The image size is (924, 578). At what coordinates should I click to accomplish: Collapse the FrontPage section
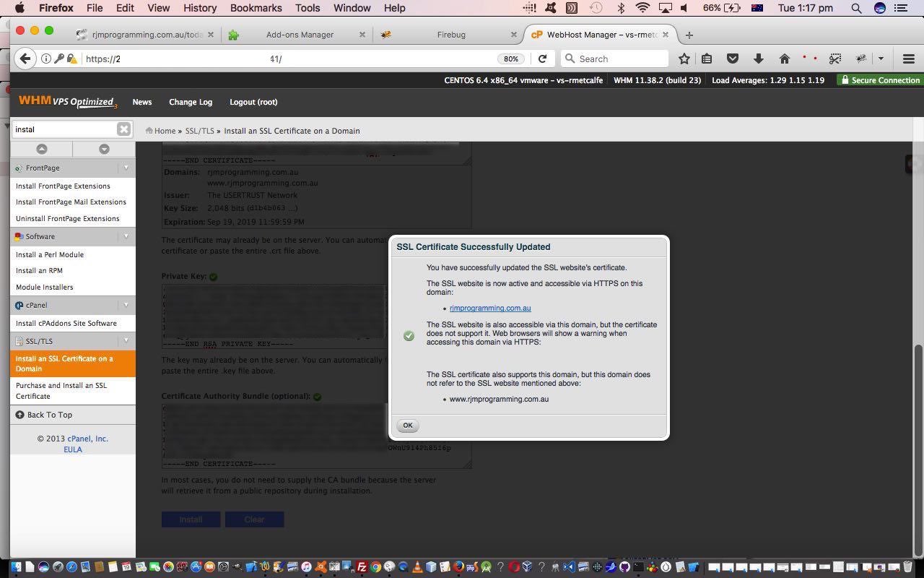click(x=126, y=168)
